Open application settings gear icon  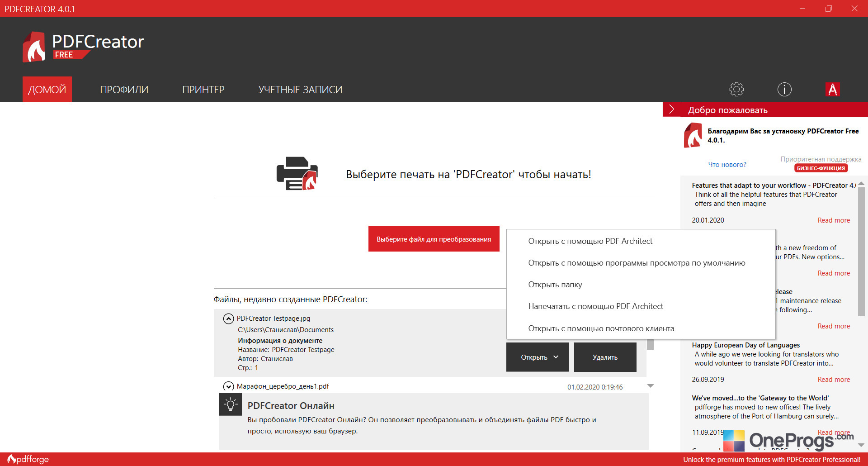[x=736, y=89]
